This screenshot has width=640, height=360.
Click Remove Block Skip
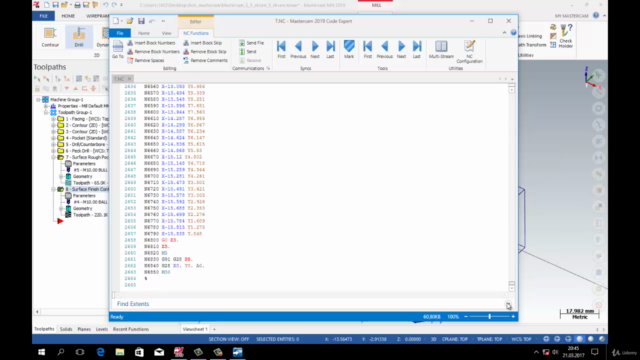click(x=204, y=52)
